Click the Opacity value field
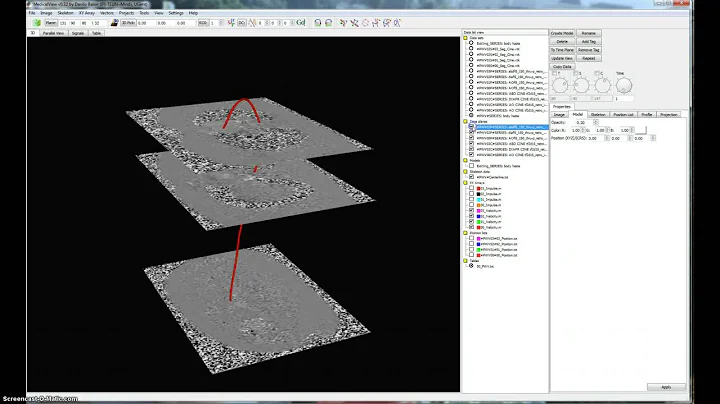 click(584, 123)
